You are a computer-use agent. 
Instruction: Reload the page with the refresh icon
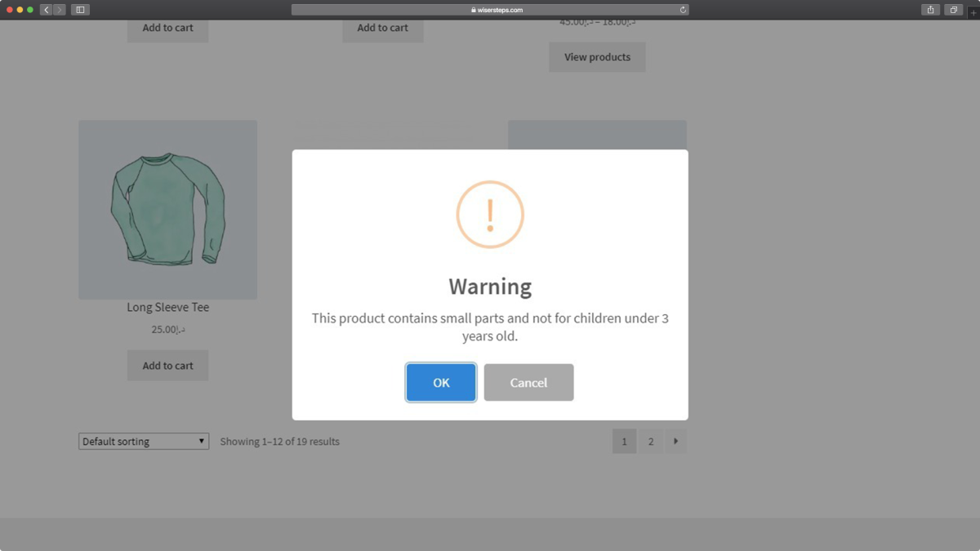point(683,10)
